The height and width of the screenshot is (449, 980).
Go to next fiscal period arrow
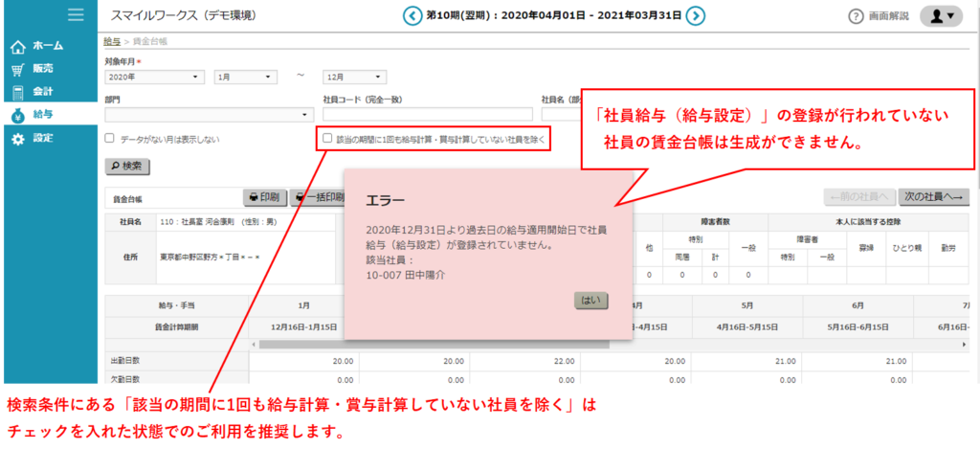(x=696, y=15)
